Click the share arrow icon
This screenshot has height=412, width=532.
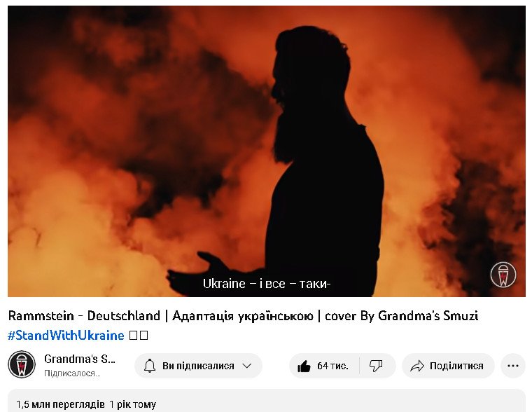point(417,366)
